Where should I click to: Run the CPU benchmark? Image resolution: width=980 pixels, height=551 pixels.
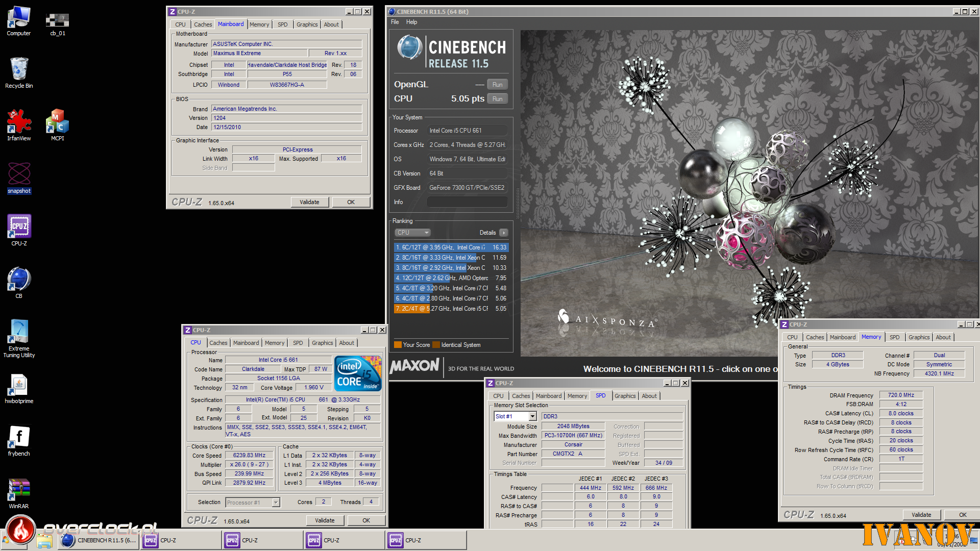(x=497, y=99)
